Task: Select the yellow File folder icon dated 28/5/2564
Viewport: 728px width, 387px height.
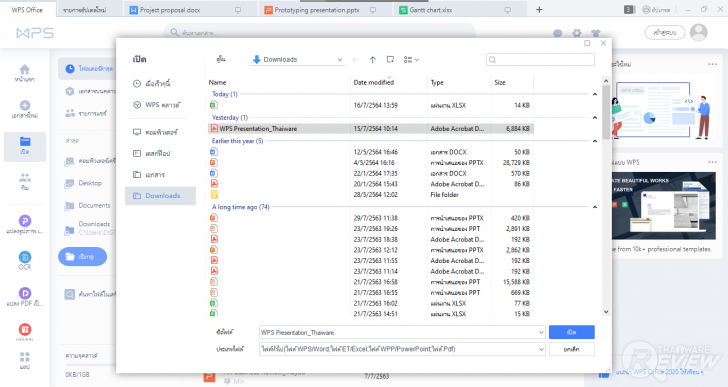Action: (214, 194)
